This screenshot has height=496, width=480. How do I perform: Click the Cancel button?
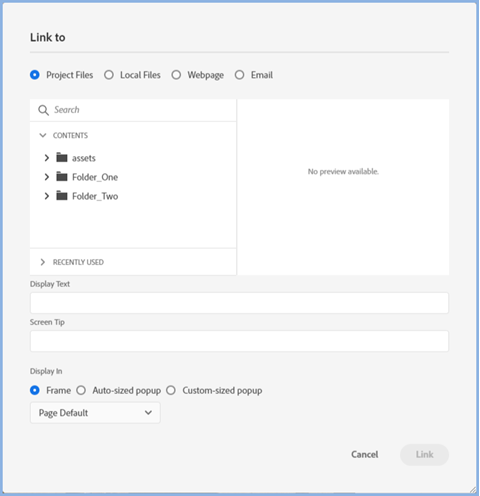(365, 454)
